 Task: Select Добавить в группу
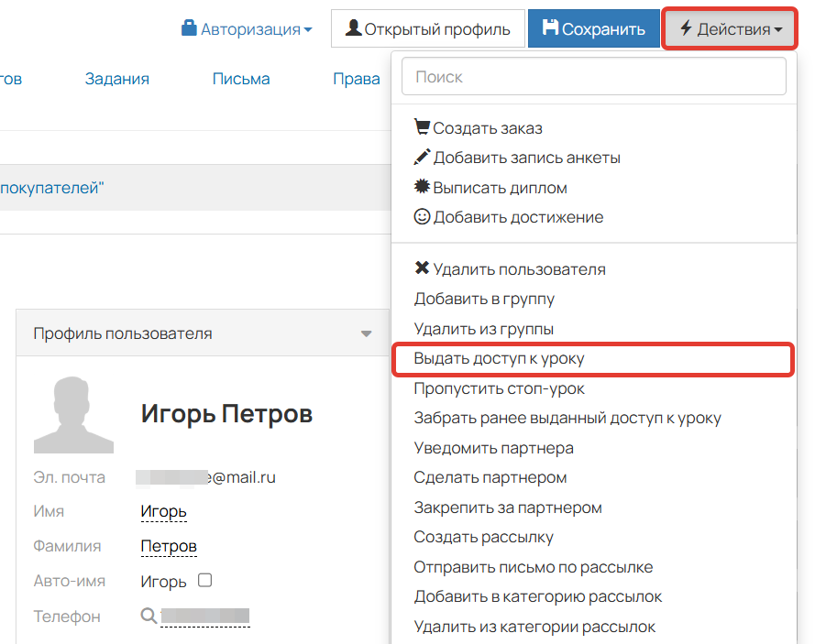coord(484,299)
